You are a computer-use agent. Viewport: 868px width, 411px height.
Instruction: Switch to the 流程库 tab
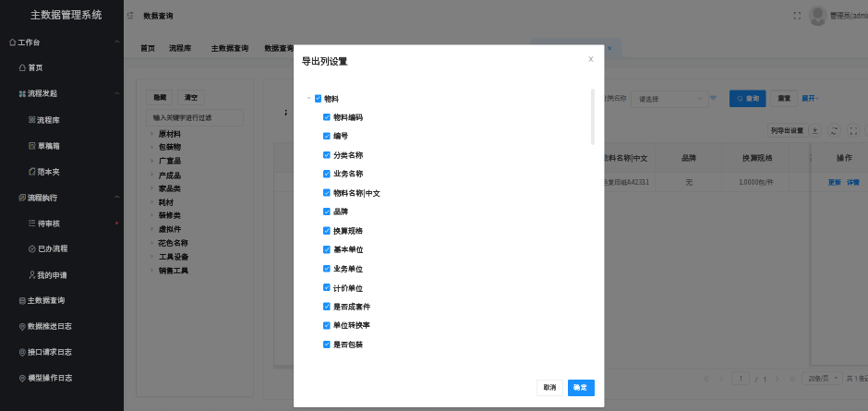click(179, 48)
